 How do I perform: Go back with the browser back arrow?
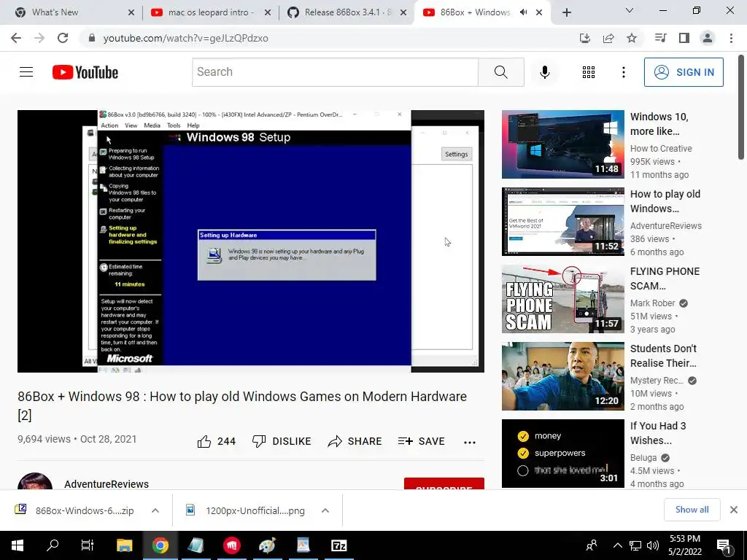pos(16,38)
